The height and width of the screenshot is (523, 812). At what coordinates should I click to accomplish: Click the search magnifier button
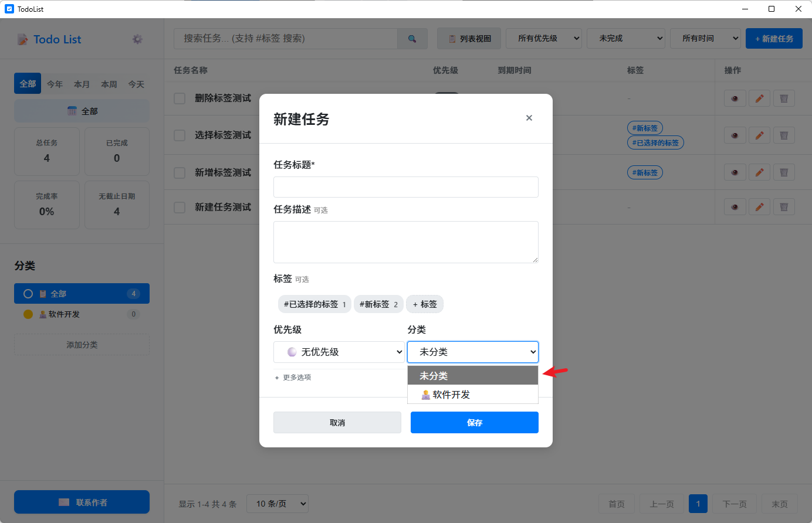[x=412, y=39]
